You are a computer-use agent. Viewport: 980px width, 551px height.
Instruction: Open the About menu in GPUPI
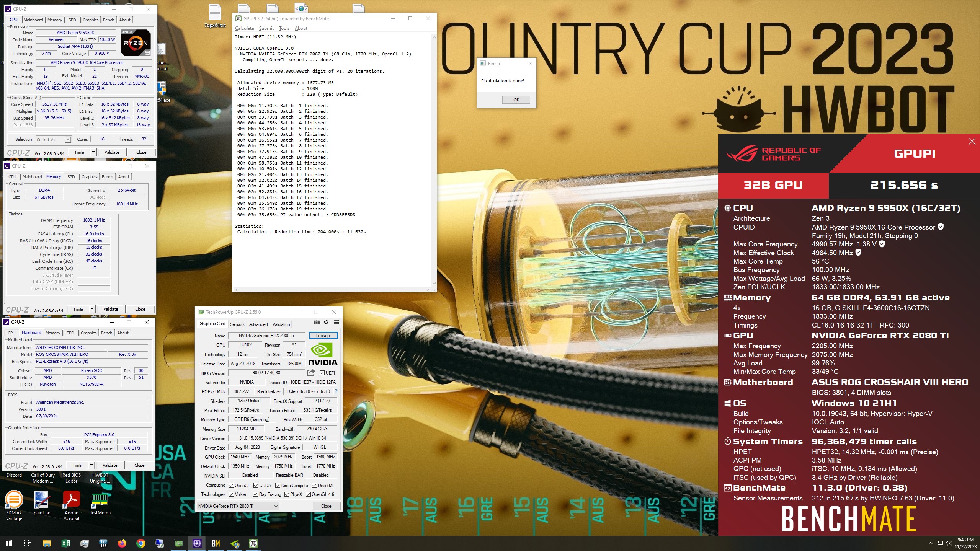301,28
